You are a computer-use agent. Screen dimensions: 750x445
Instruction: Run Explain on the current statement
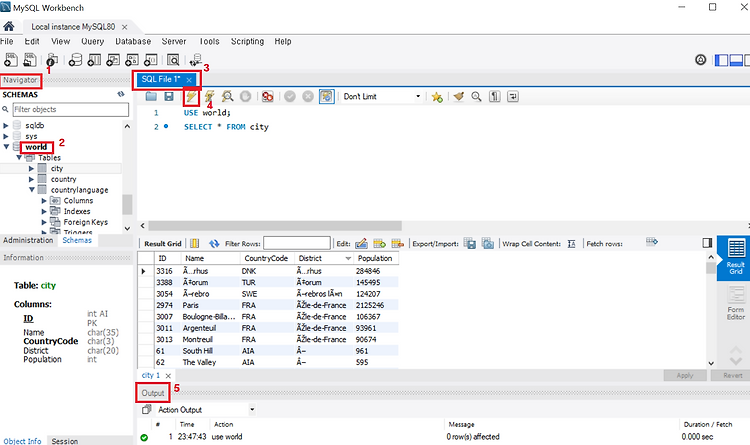coord(228,96)
